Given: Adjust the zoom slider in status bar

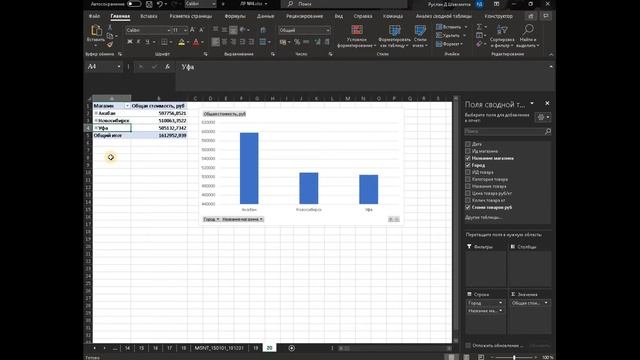Looking at the screenshot, I should click(x=513, y=358).
